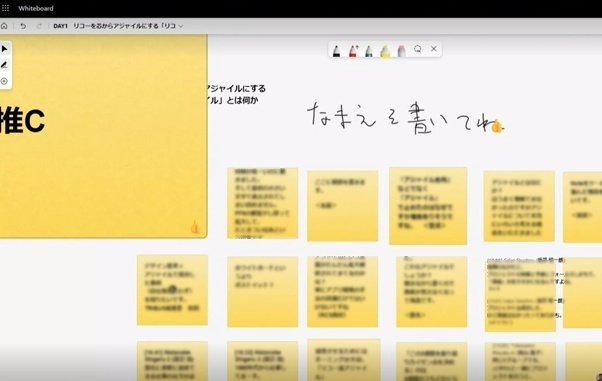
Task: Activate the lasso select tool
Action: click(x=418, y=49)
